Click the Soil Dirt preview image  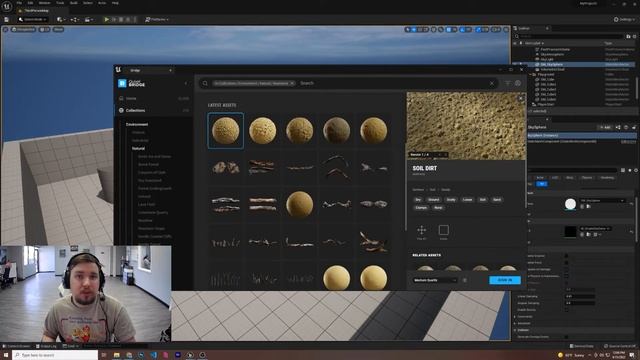point(466,126)
